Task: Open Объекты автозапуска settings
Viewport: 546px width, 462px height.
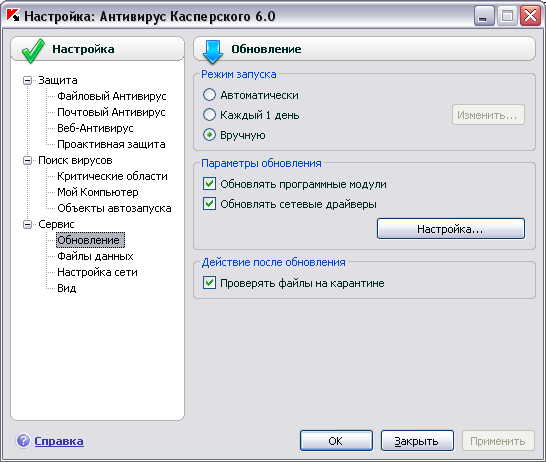Action: [114, 208]
